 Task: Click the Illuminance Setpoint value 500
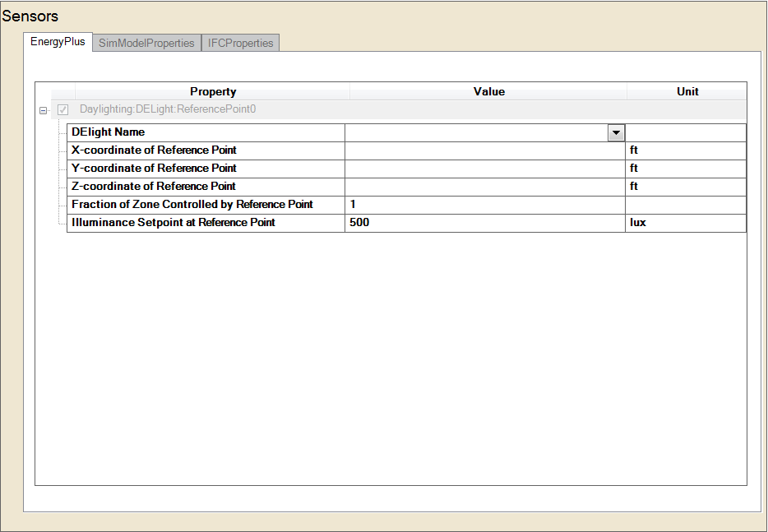click(484, 223)
